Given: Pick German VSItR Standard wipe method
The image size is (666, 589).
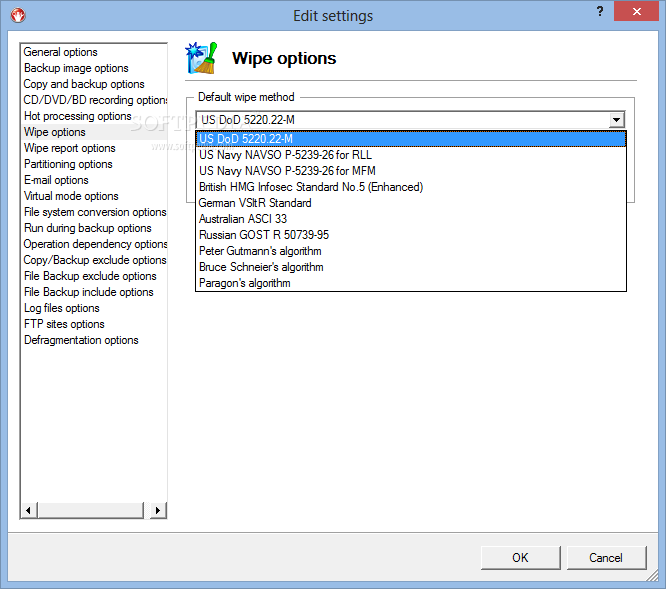Looking at the screenshot, I should 411,203.
